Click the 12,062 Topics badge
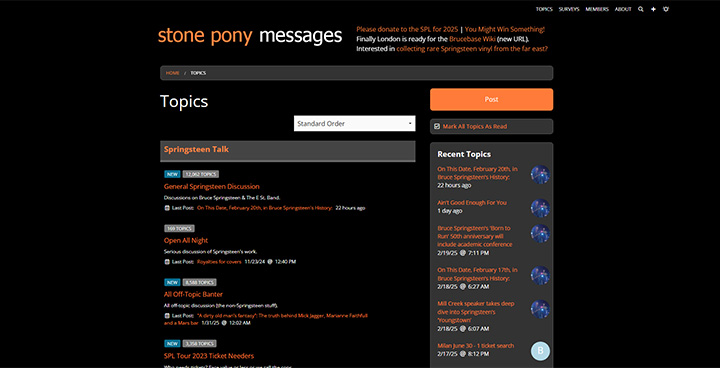This screenshot has width=720, height=368. click(x=201, y=174)
